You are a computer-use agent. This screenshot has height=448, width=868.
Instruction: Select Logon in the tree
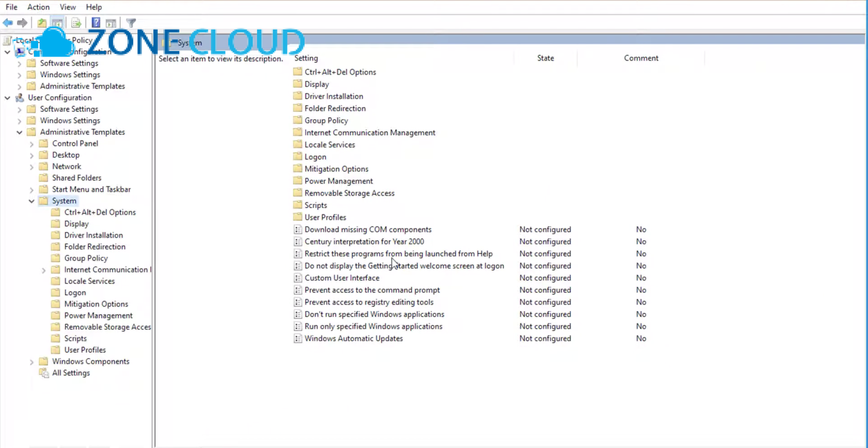point(75,292)
